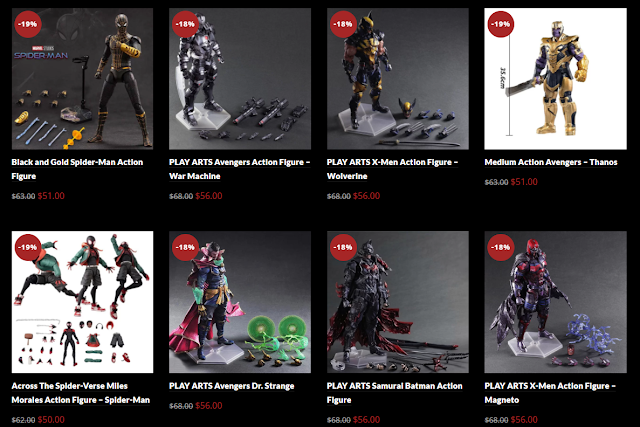Click the Medium Action Avengers – Thanos title
This screenshot has width=640, height=427.
pyautogui.click(x=551, y=162)
